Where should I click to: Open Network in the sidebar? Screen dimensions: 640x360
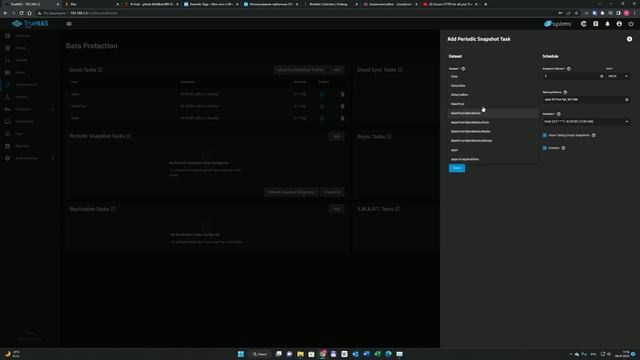tap(21, 97)
